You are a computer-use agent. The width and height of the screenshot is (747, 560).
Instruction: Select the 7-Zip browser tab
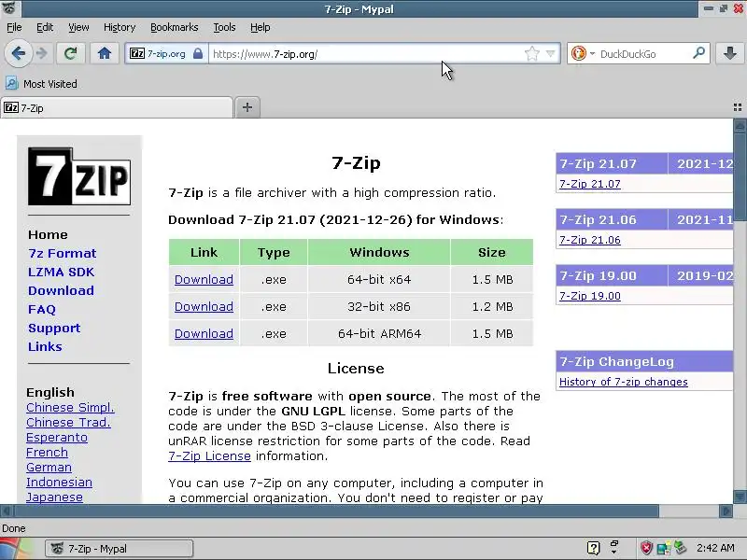point(117,108)
